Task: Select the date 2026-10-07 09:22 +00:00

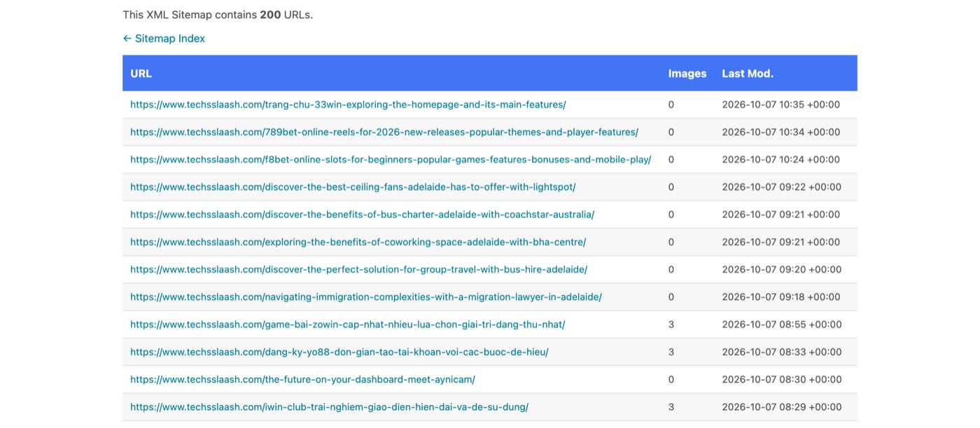Action: [x=781, y=187]
